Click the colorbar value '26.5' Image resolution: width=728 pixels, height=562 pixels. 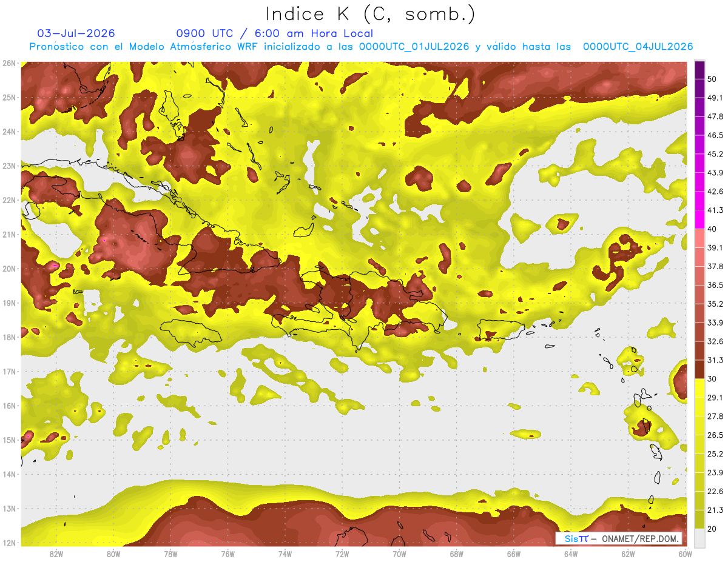(x=715, y=435)
